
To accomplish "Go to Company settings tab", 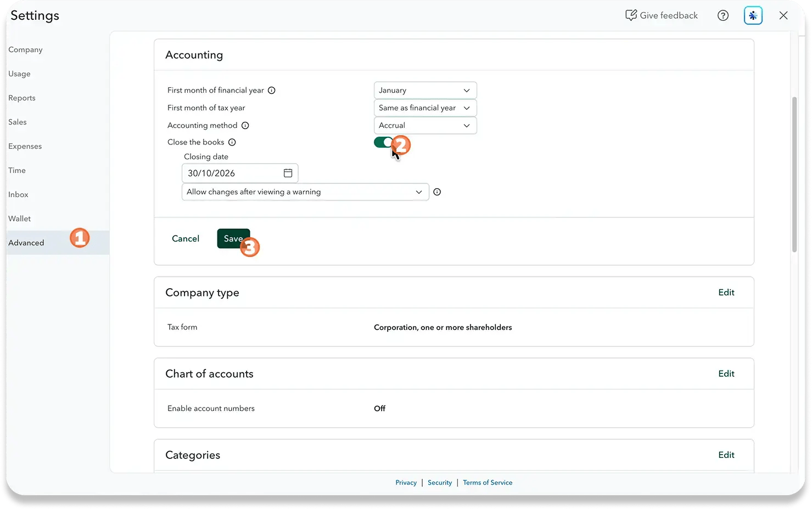I will (x=25, y=49).
